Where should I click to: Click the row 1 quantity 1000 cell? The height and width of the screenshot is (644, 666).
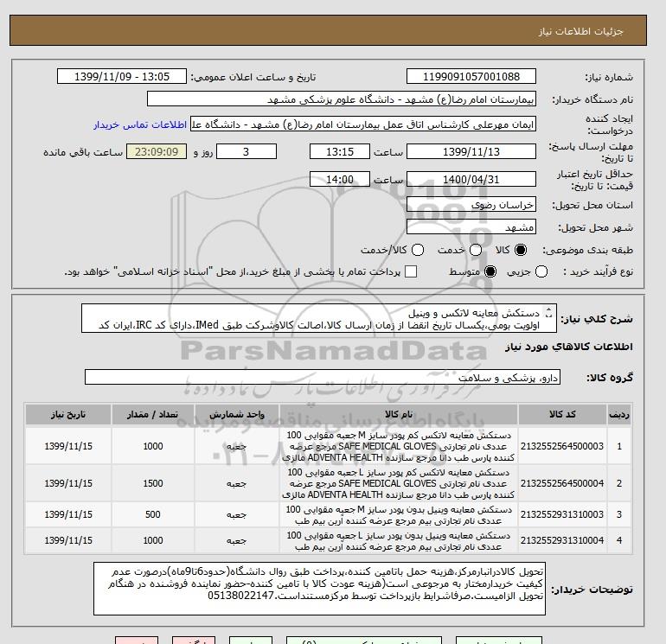click(x=153, y=446)
